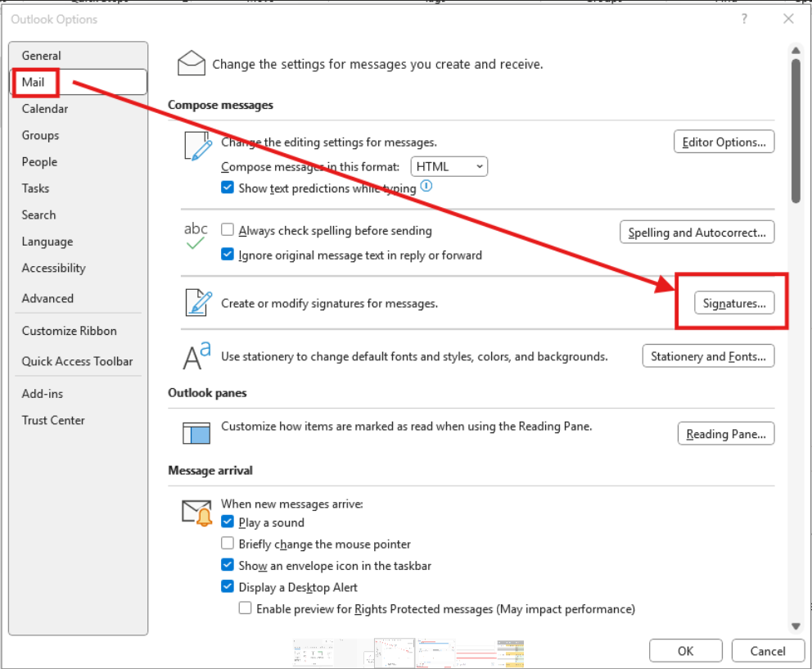
Task: Click the stationery Aa fonts icon
Action: 196,355
